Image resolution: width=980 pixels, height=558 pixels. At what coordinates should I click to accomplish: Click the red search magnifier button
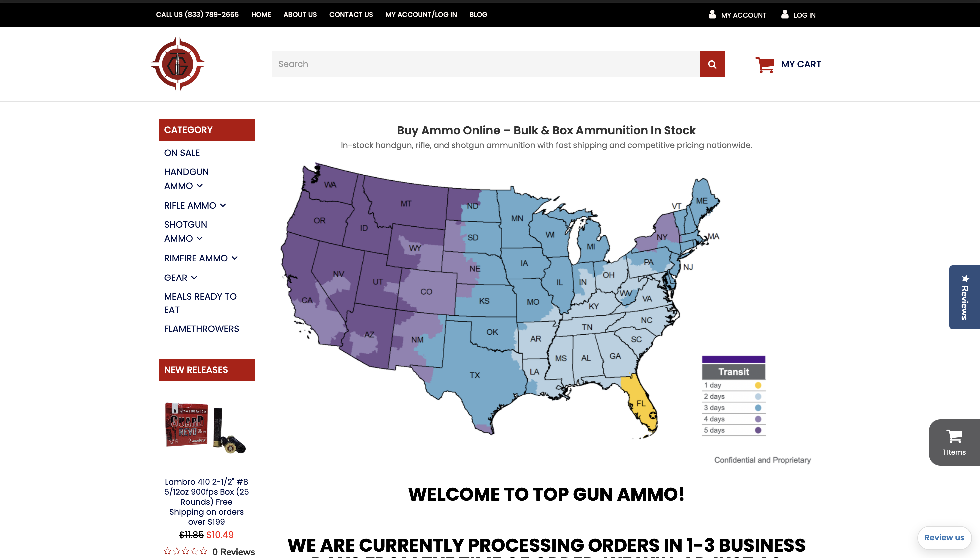[x=712, y=64]
